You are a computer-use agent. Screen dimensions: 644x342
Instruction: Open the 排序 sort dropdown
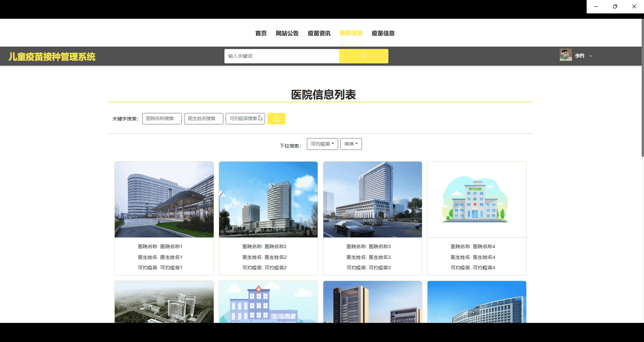point(351,144)
